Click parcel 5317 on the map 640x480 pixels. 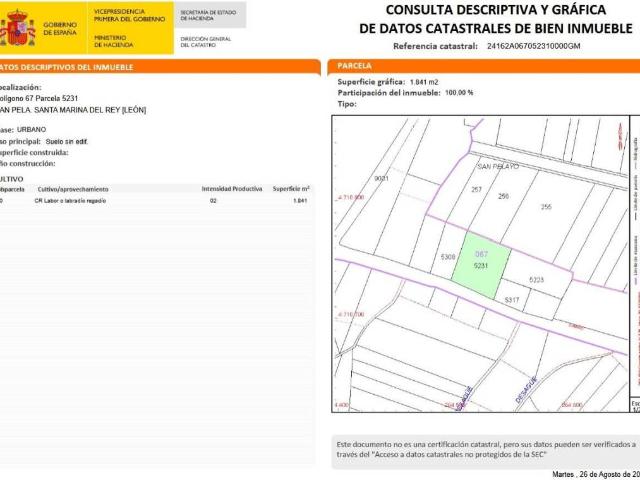click(x=512, y=300)
